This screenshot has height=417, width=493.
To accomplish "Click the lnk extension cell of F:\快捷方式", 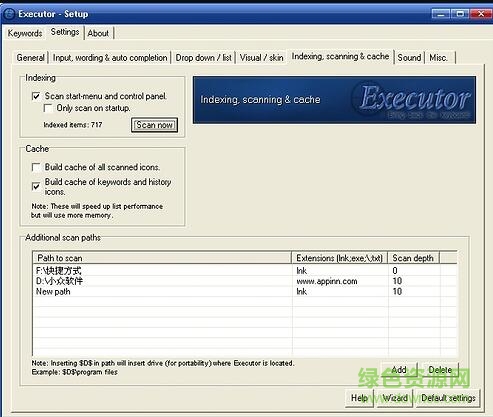I will pos(340,271).
